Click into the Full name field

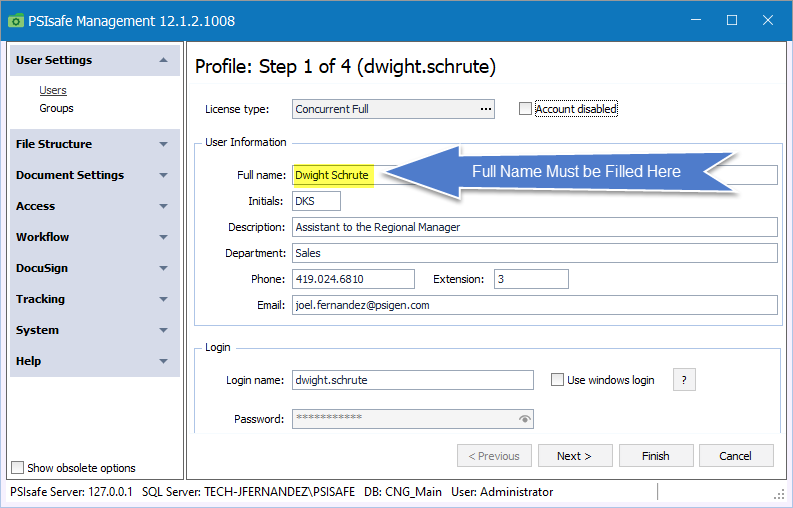point(535,175)
